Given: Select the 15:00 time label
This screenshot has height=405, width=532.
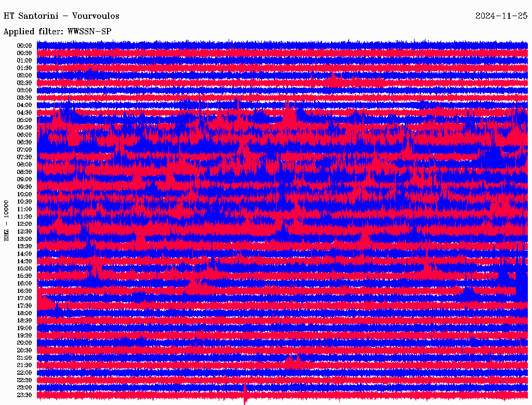Looking at the screenshot, I should [24, 268].
